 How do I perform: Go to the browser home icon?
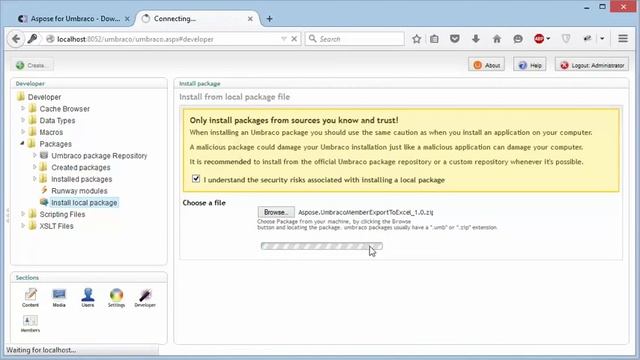click(x=497, y=39)
